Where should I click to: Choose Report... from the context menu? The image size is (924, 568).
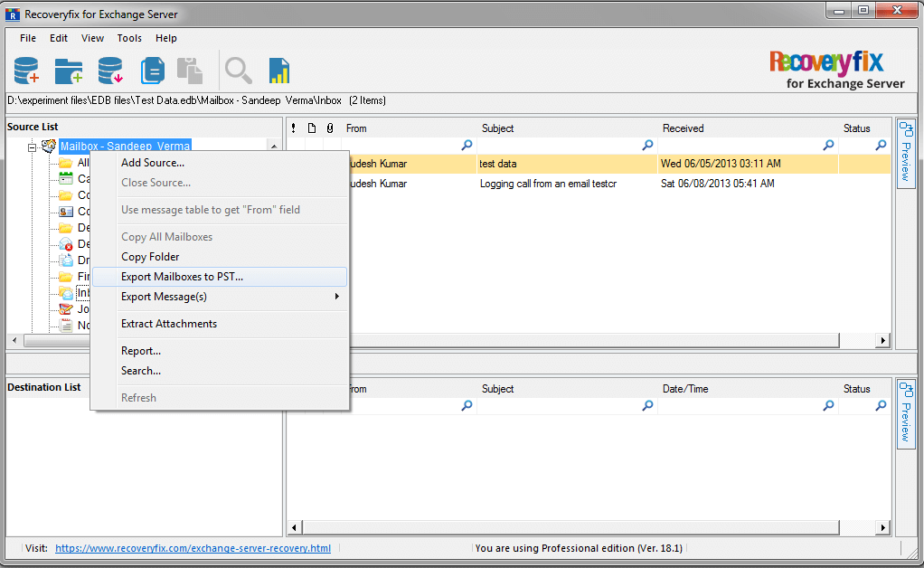[x=220, y=351]
